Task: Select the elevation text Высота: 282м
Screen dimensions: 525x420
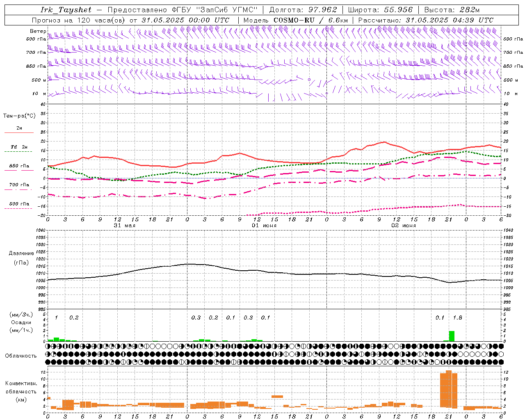Action: 452,10
